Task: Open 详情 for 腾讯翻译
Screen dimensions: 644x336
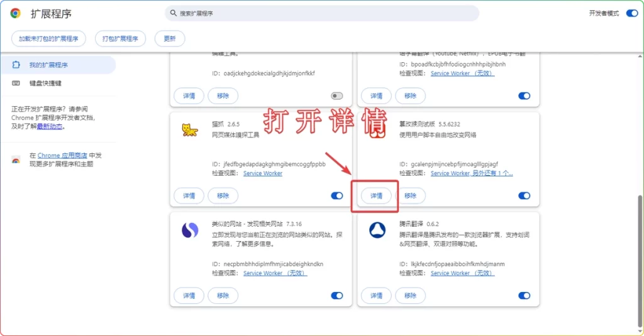Action: pyautogui.click(x=376, y=295)
